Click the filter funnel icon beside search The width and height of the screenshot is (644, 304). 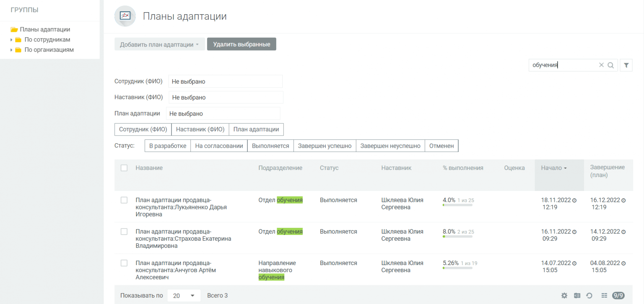click(626, 65)
